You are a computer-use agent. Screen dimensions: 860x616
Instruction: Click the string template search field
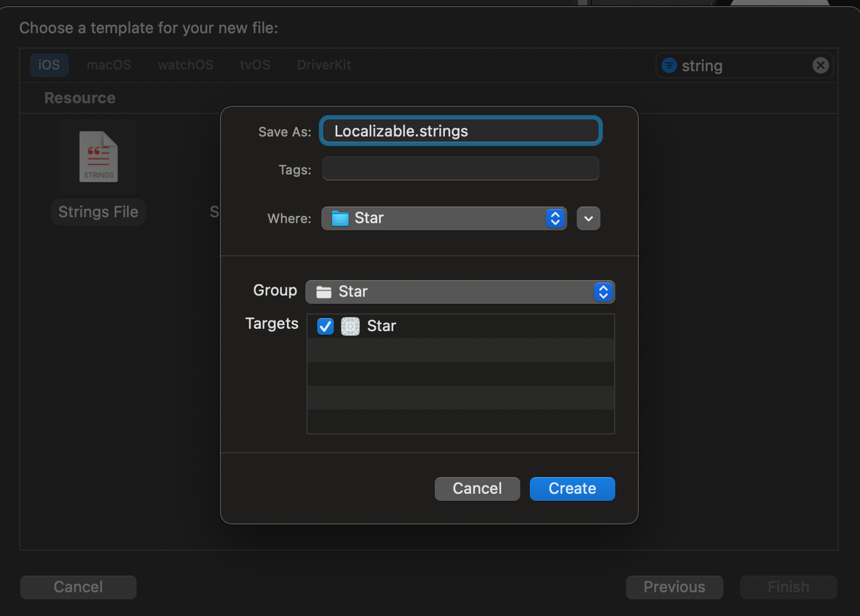pyautogui.click(x=745, y=65)
